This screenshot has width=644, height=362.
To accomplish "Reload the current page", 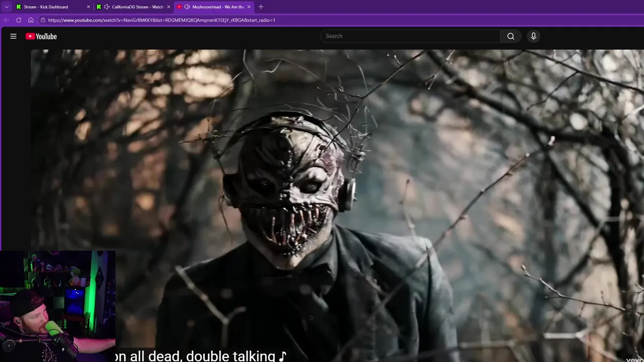I will (19, 20).
